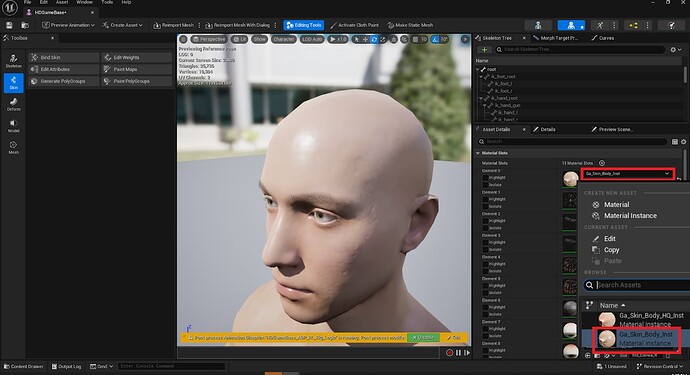The height and width of the screenshot is (375, 690).
Task: Click the Asset Details settings gear icon
Action: [x=683, y=142]
